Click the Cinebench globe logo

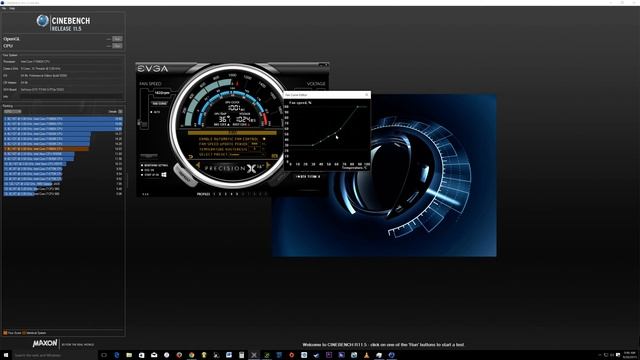[x=42, y=21]
